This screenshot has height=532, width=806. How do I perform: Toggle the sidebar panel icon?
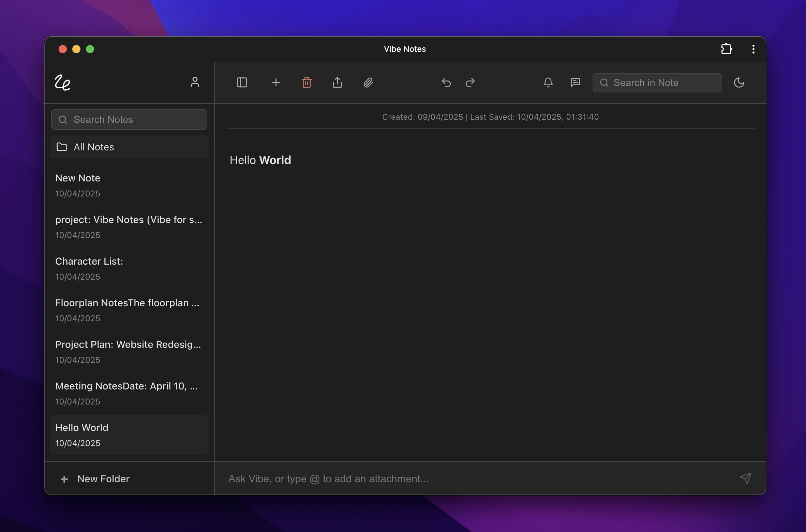coord(242,83)
